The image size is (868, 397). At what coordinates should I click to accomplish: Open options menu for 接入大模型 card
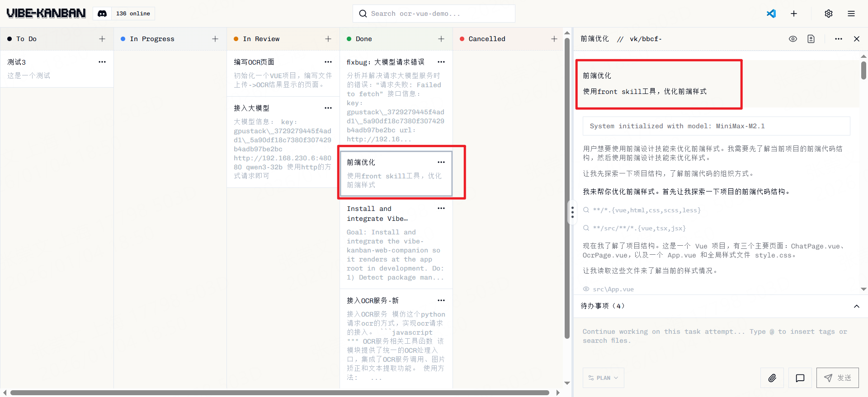pyautogui.click(x=328, y=108)
